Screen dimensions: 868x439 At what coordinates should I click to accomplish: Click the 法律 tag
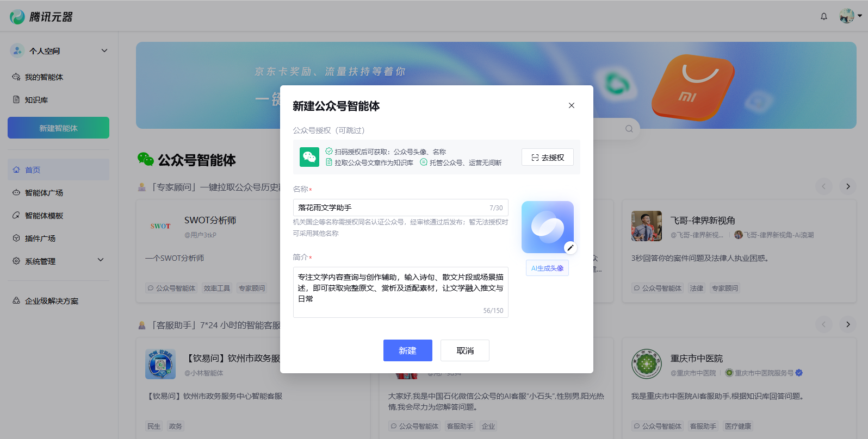pyautogui.click(x=697, y=288)
